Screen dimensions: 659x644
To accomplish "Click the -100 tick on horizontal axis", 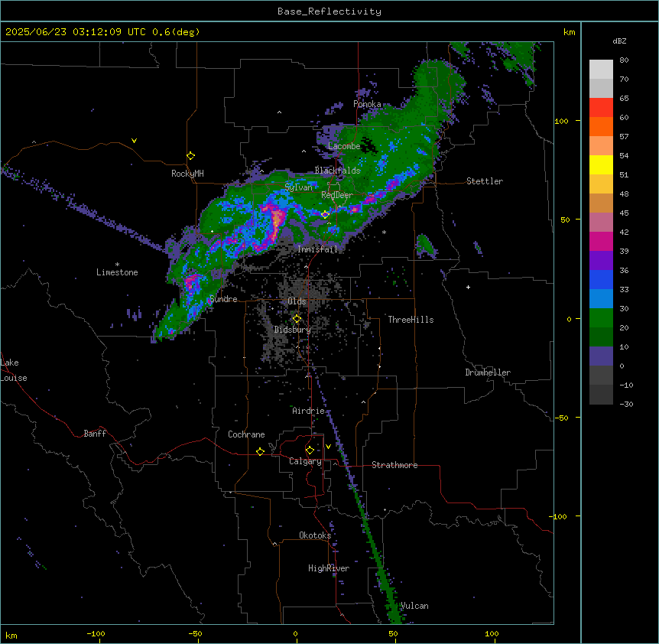I will coord(96,634).
